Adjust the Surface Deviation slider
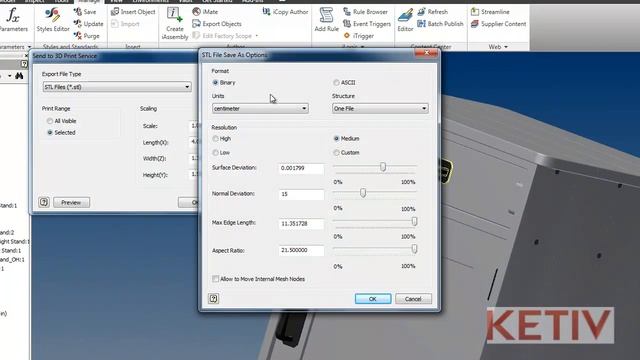 383,167
